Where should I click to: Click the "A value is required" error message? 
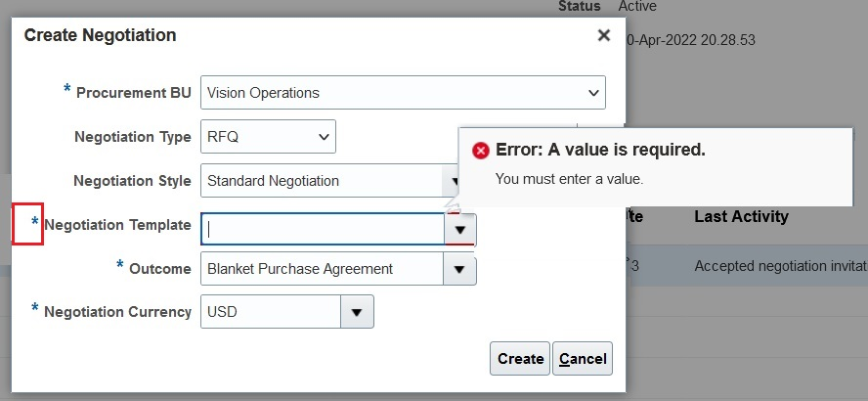point(600,150)
